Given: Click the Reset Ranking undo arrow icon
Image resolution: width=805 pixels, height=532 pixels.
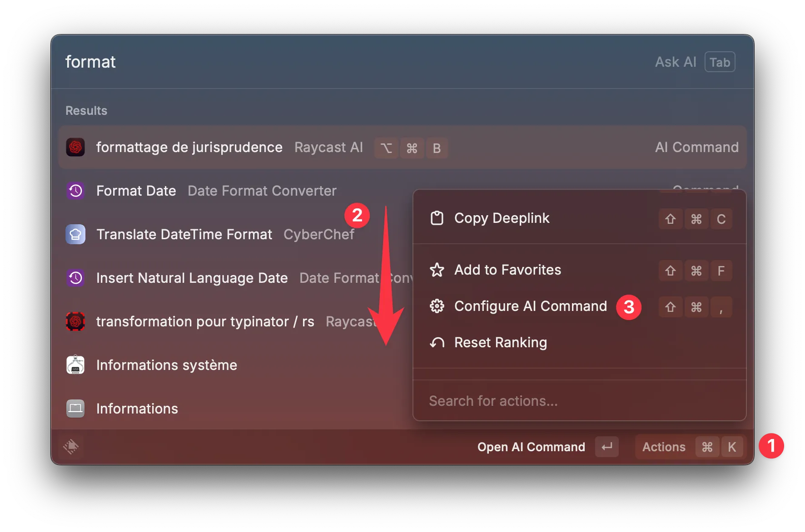Looking at the screenshot, I should click(437, 343).
